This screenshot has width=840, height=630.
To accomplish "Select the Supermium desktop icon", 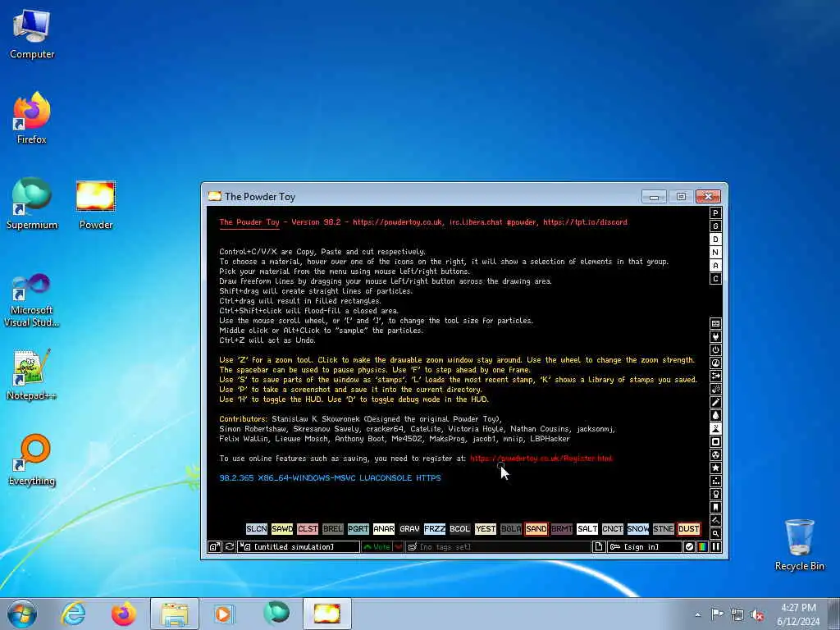I will tap(32, 204).
